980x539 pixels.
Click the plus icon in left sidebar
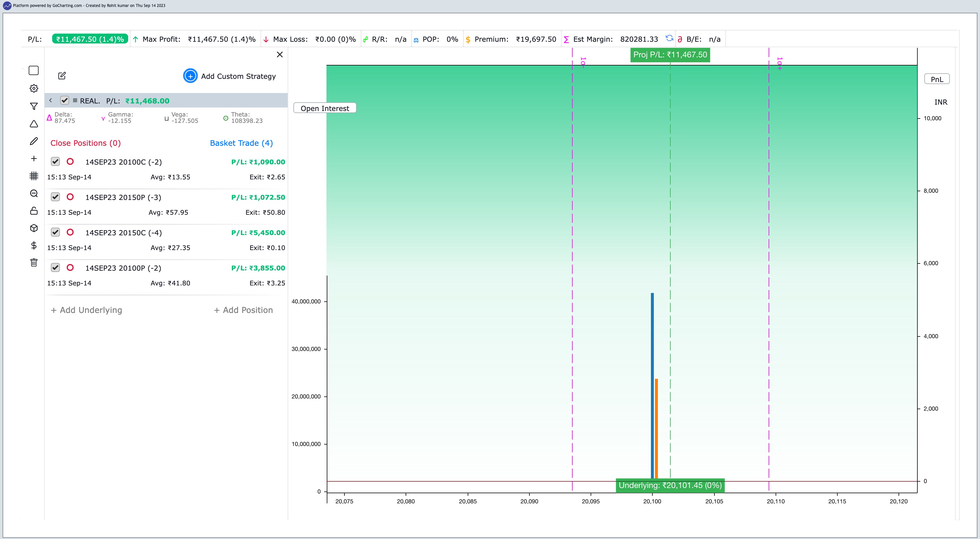coord(33,159)
